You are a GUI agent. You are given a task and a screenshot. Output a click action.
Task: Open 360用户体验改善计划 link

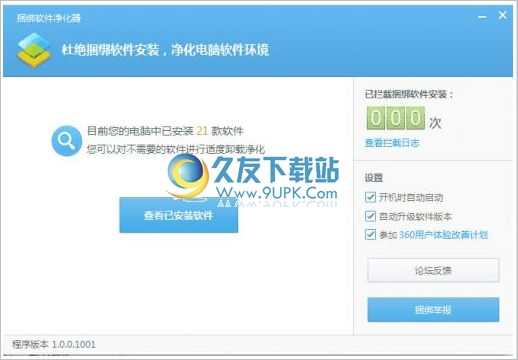(x=443, y=235)
